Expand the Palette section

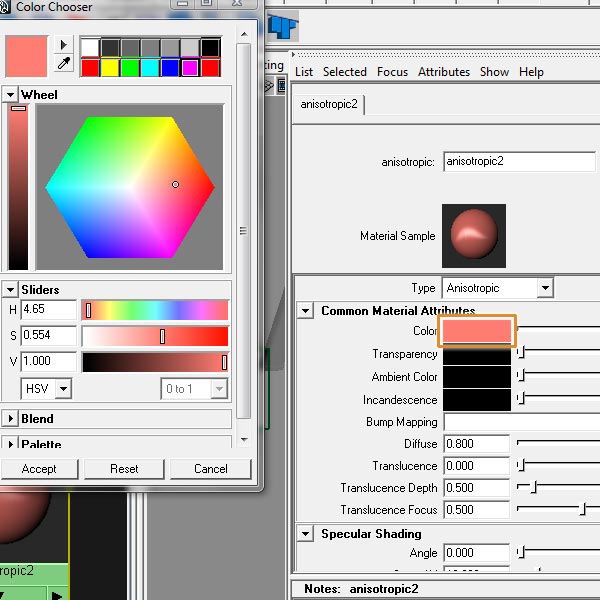click(10, 444)
